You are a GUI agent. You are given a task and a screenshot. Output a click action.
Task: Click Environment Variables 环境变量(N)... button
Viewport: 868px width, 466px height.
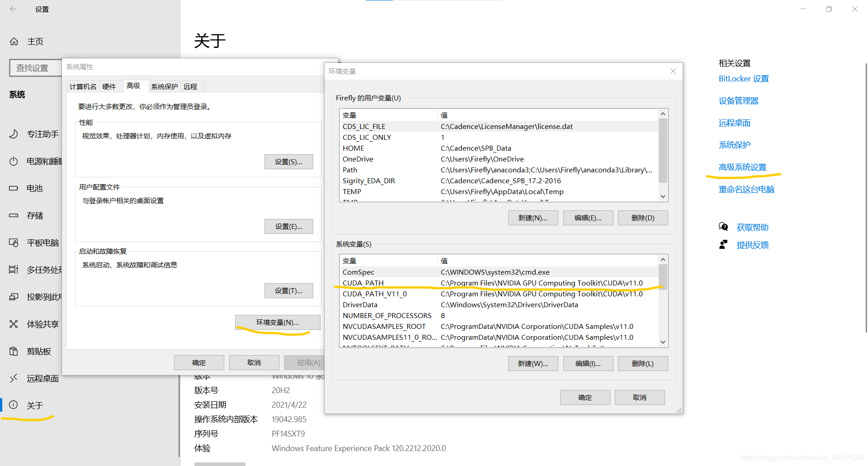[278, 322]
